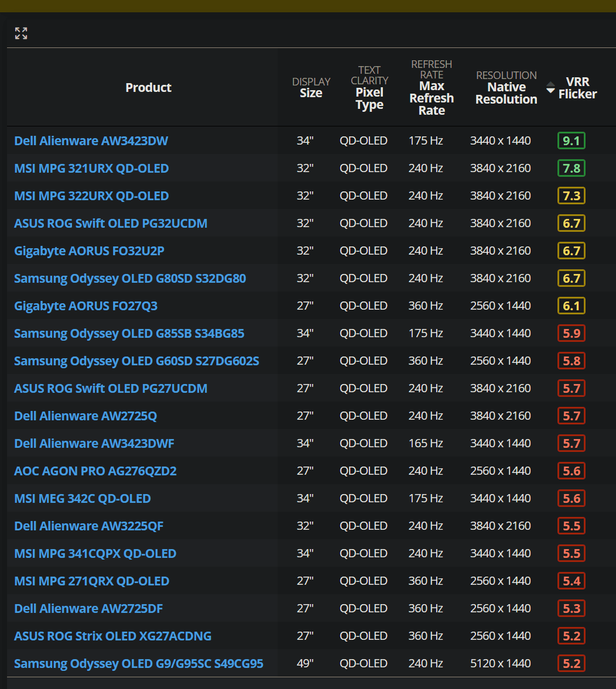
Task: Click 5.2 score for ASUS XG27ACDNG
Action: click(x=571, y=636)
